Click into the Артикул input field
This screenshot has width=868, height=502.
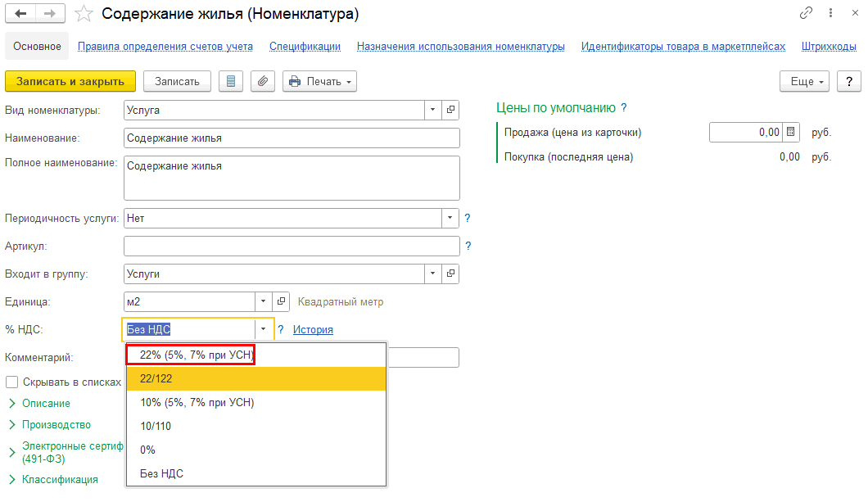click(291, 246)
